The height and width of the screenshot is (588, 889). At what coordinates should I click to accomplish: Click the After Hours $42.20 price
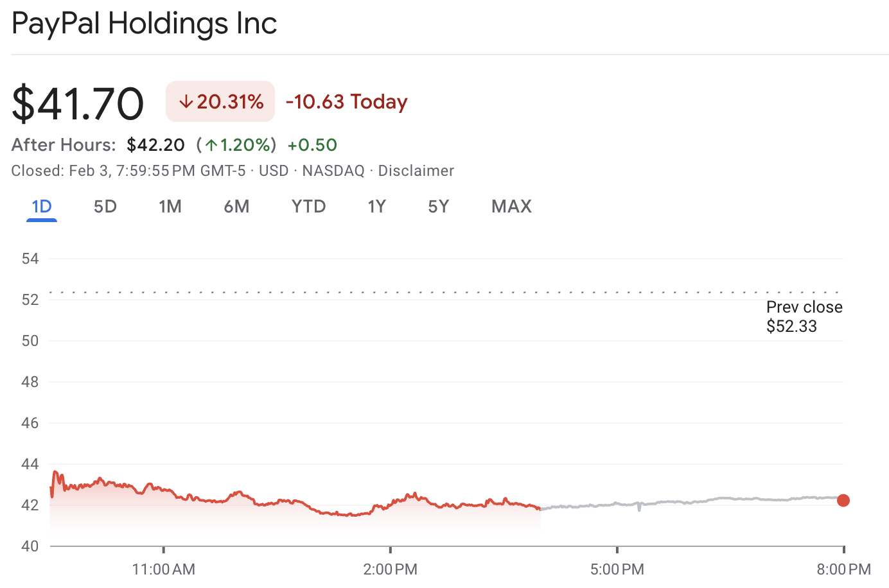(x=155, y=145)
